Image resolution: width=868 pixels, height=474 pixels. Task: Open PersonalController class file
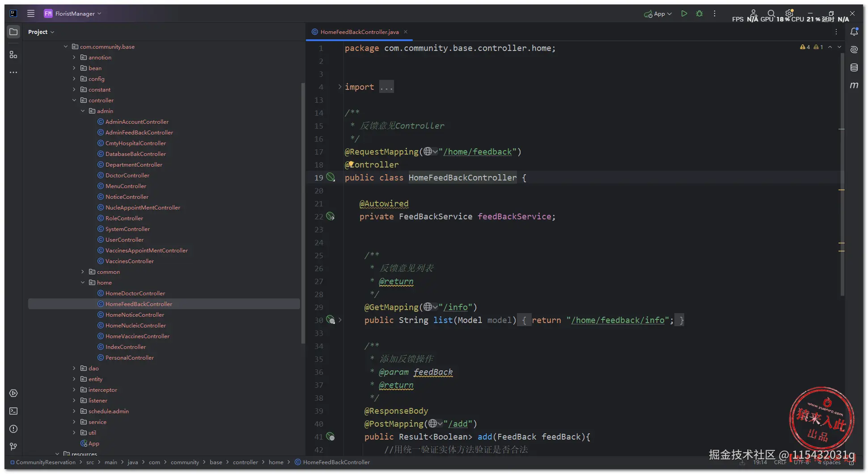click(x=130, y=357)
